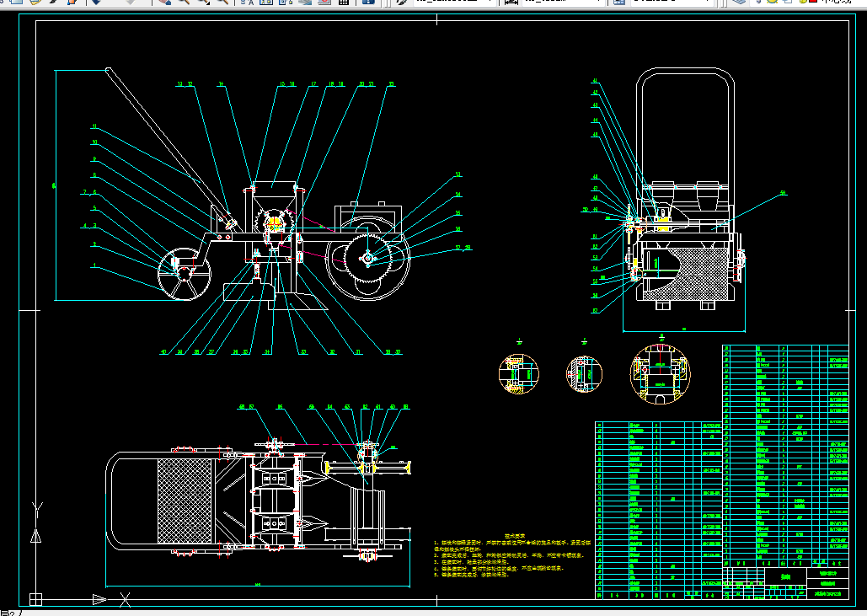The image size is (867, 616).
Task: Click callout number 14 above side view
Action: coord(221,84)
